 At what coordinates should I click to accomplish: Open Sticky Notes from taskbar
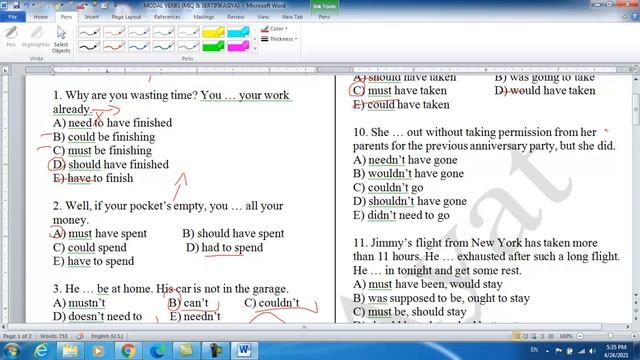186,351
